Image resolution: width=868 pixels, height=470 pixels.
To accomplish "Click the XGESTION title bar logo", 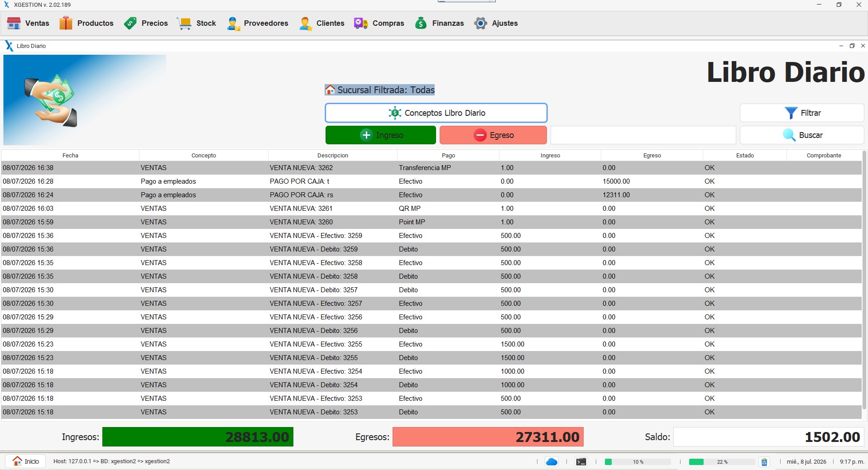I will point(7,5).
